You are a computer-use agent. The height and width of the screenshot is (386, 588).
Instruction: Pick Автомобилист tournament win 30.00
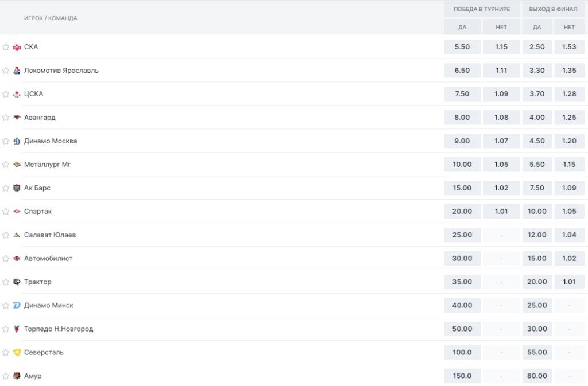(462, 258)
